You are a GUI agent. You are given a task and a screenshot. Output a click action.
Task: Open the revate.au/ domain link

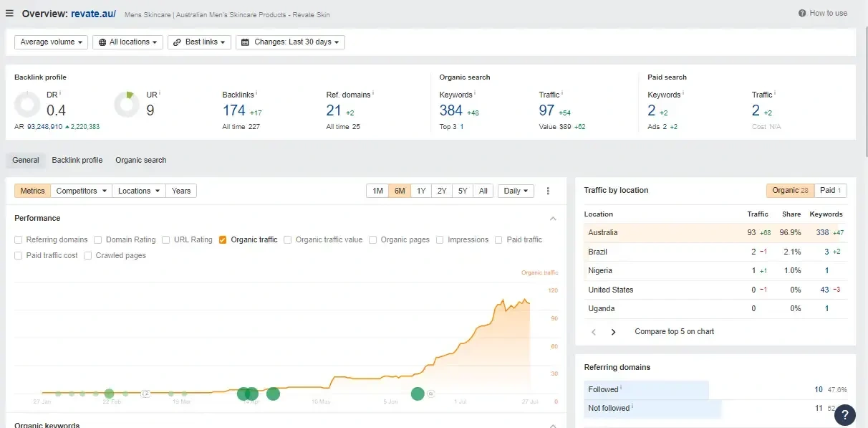point(93,14)
